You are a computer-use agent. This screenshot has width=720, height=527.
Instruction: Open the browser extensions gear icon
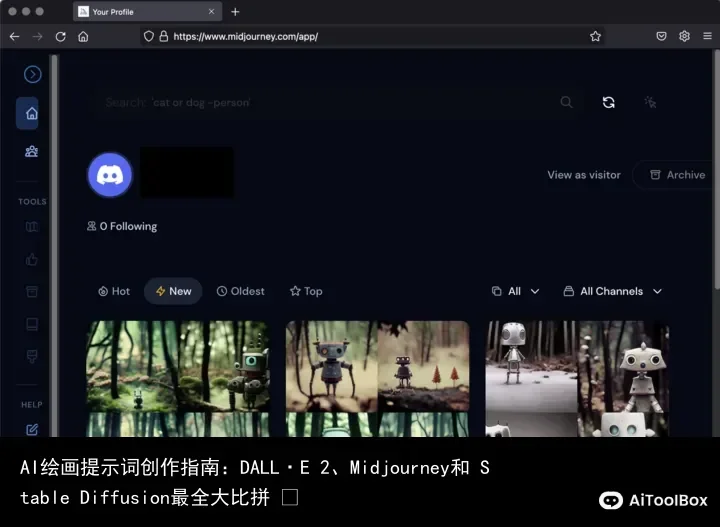684,36
